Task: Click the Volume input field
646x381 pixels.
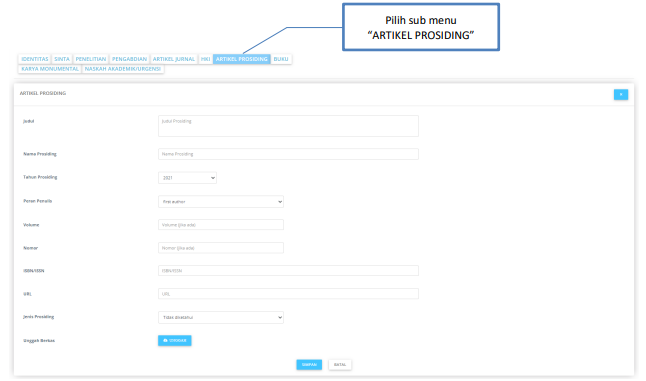Action: point(221,224)
